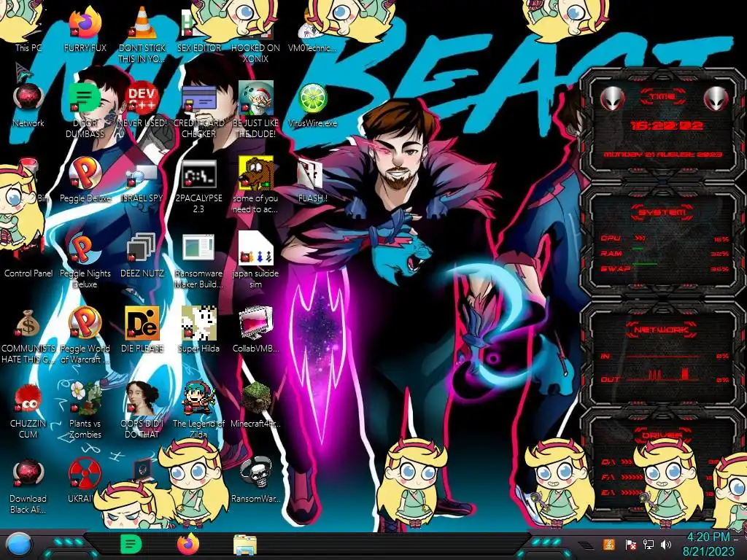Click the left alien head on the widget

tap(612, 98)
